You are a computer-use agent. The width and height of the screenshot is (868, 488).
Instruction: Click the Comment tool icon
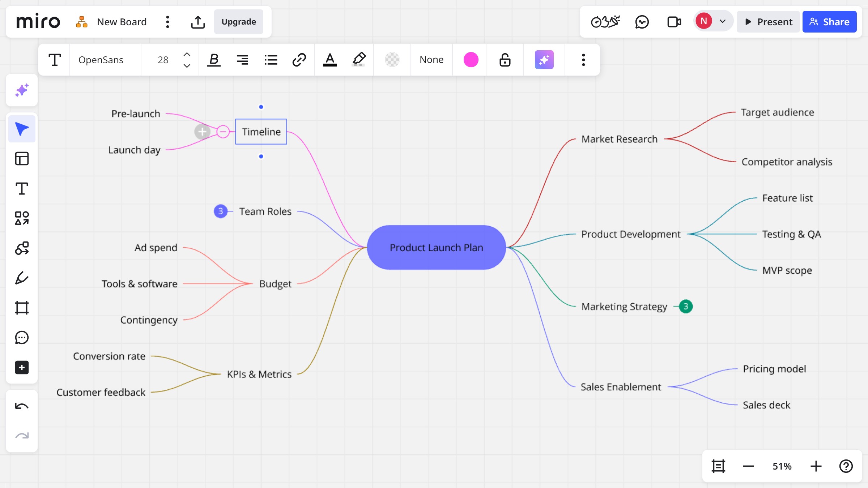(22, 338)
